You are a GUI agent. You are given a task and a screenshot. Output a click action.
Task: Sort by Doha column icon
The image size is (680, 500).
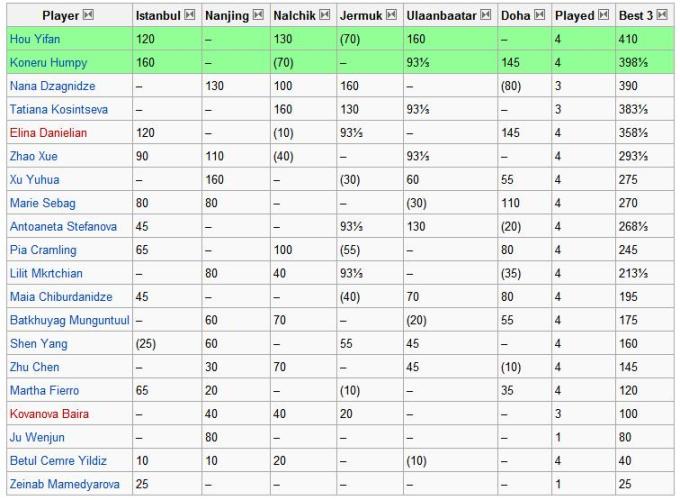click(537, 16)
